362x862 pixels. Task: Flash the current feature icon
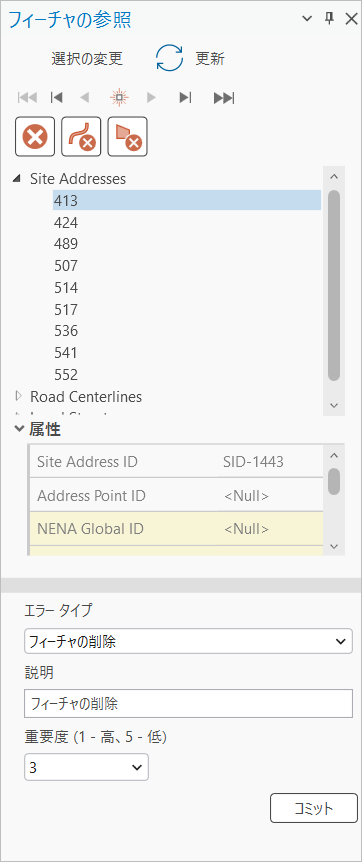pyautogui.click(x=119, y=98)
